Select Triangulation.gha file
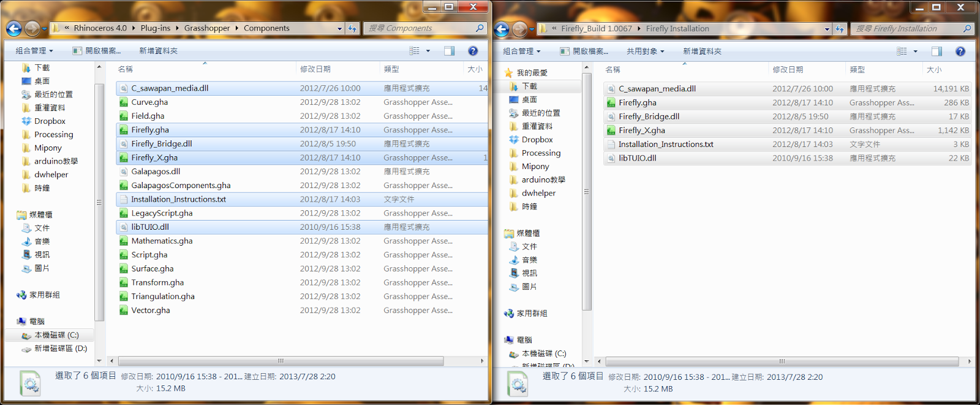The image size is (980, 405). (301, 297)
